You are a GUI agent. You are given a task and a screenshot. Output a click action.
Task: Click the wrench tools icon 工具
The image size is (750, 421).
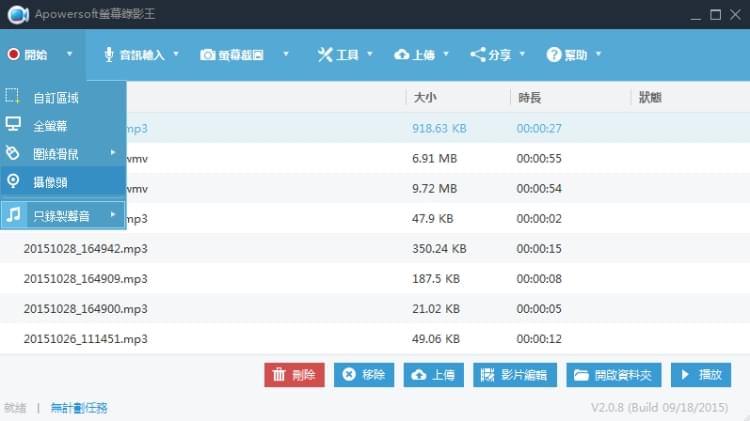pos(325,54)
